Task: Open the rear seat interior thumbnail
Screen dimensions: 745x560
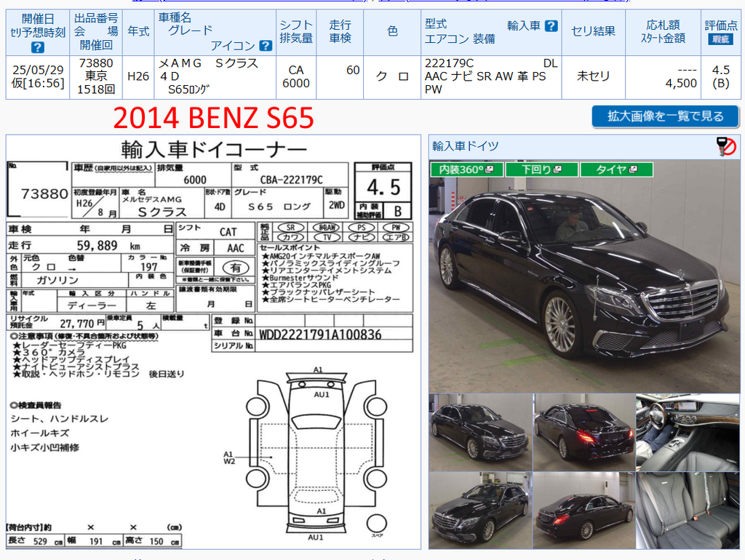Action: click(x=688, y=510)
